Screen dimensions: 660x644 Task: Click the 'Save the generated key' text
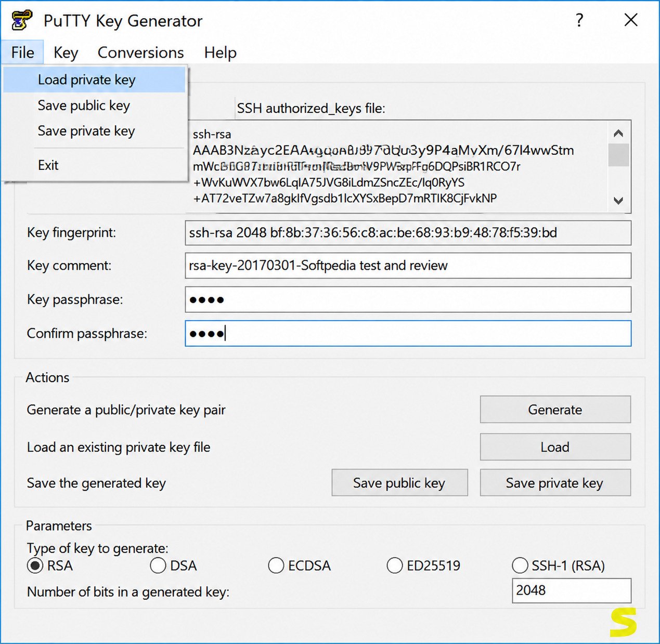click(96, 483)
